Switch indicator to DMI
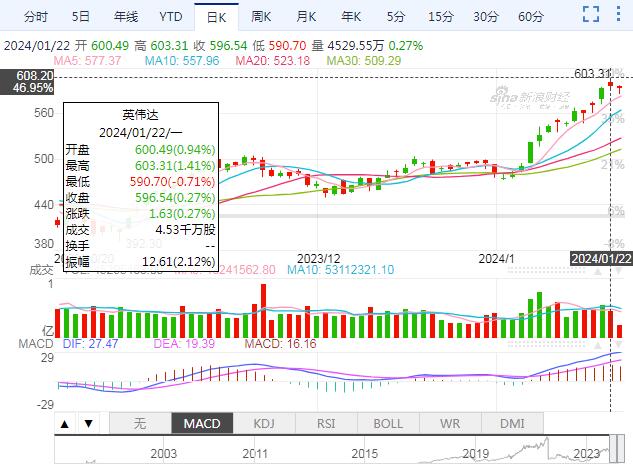Screen dimensions: 633x472 pos(512,424)
